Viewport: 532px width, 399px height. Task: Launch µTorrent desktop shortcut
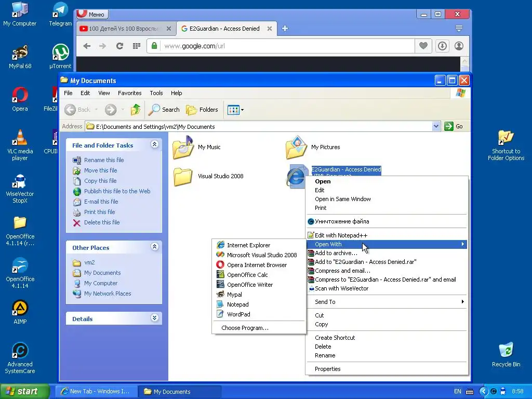pos(60,57)
